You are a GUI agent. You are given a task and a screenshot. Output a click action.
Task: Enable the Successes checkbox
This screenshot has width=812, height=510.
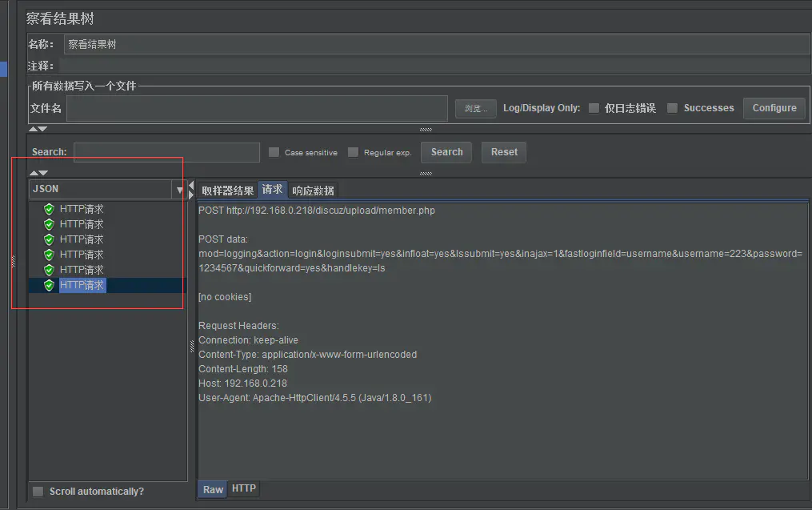tap(673, 108)
